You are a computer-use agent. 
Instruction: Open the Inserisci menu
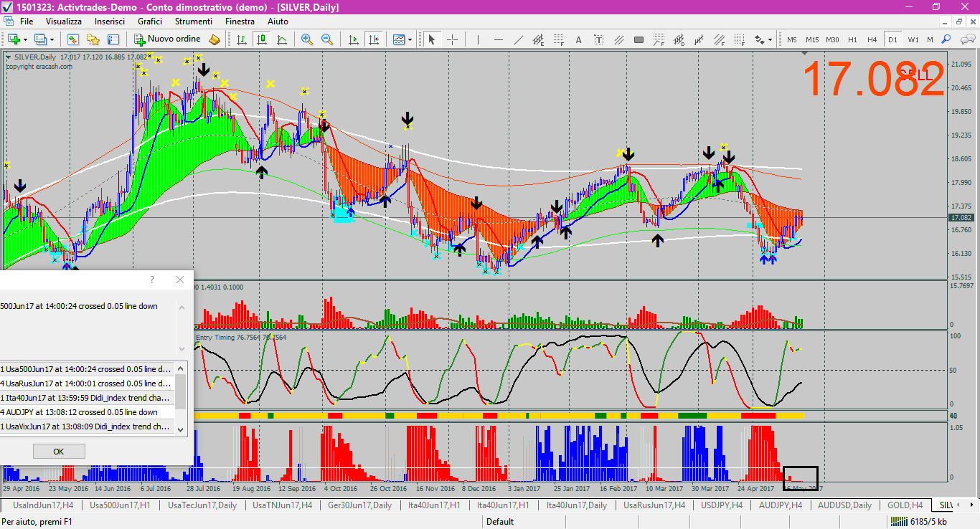pyautogui.click(x=110, y=22)
